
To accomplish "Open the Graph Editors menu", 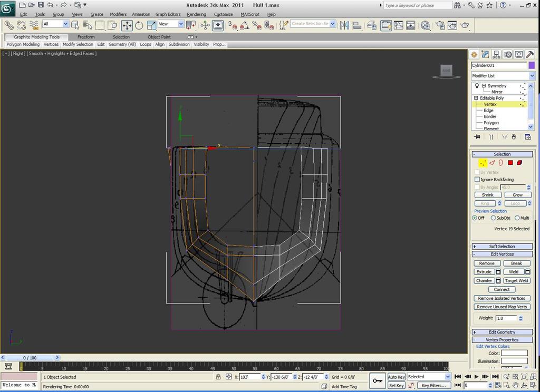I will 168,14.
